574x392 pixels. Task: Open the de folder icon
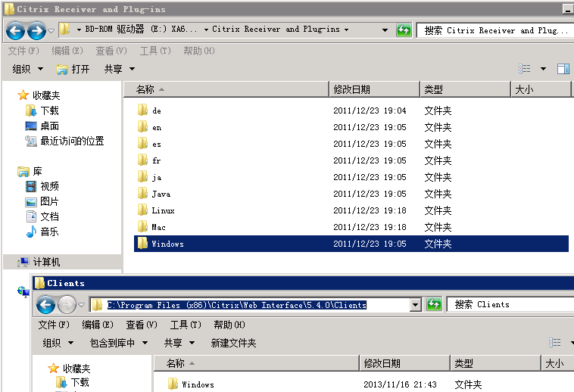(143, 110)
